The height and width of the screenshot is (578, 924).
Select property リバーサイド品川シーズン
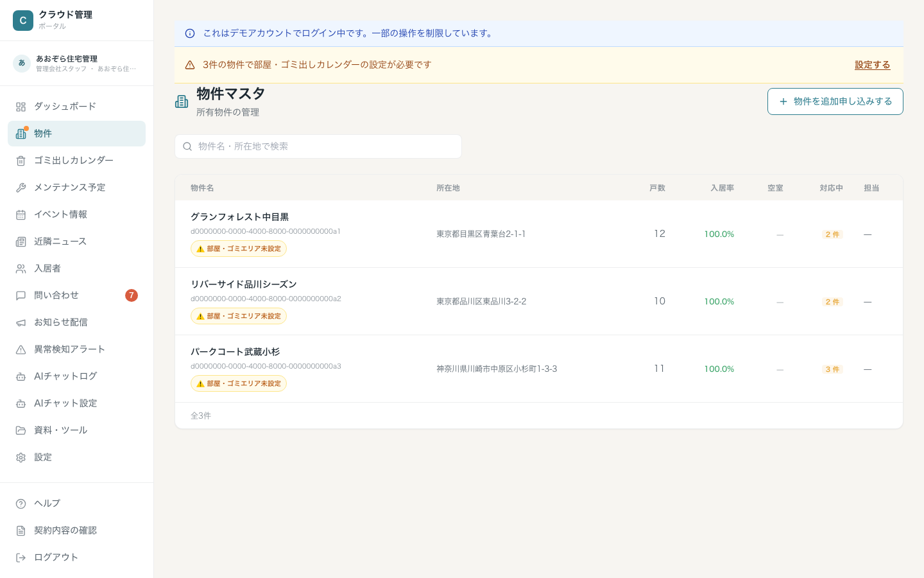point(244,285)
